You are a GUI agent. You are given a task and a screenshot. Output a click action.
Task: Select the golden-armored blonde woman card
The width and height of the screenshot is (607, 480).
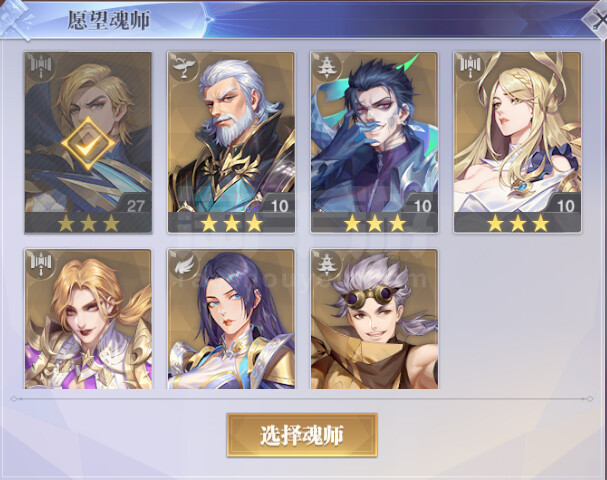click(x=88, y=319)
